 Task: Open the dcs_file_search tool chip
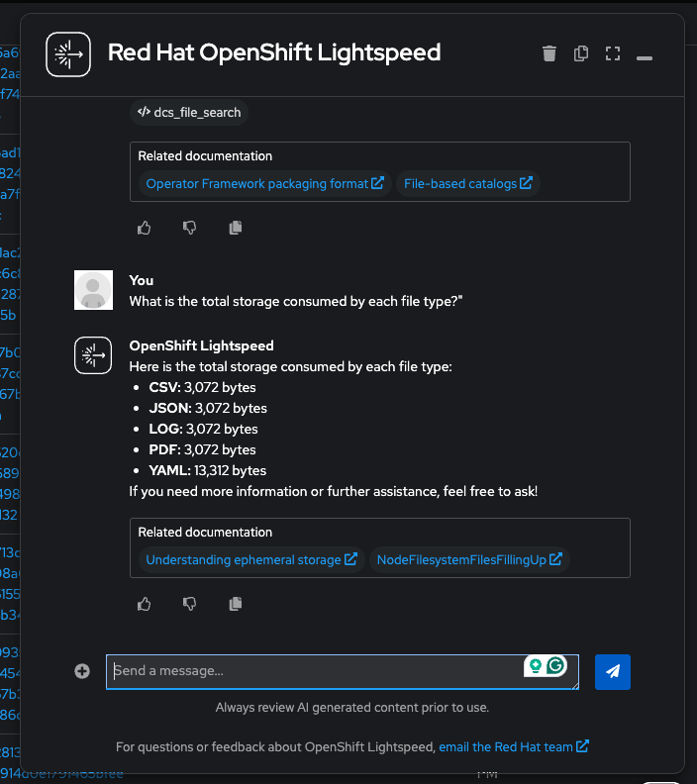pyautogui.click(x=189, y=113)
